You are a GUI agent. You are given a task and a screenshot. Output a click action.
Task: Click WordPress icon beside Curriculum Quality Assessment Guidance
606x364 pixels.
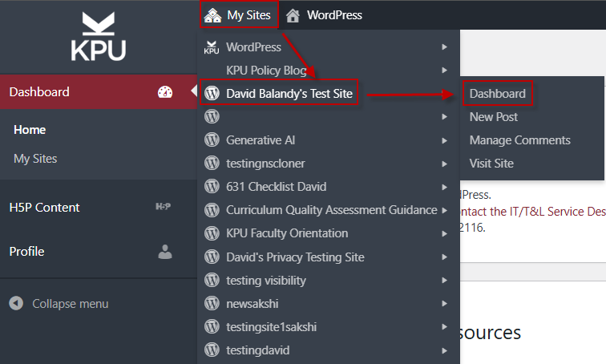(212, 210)
